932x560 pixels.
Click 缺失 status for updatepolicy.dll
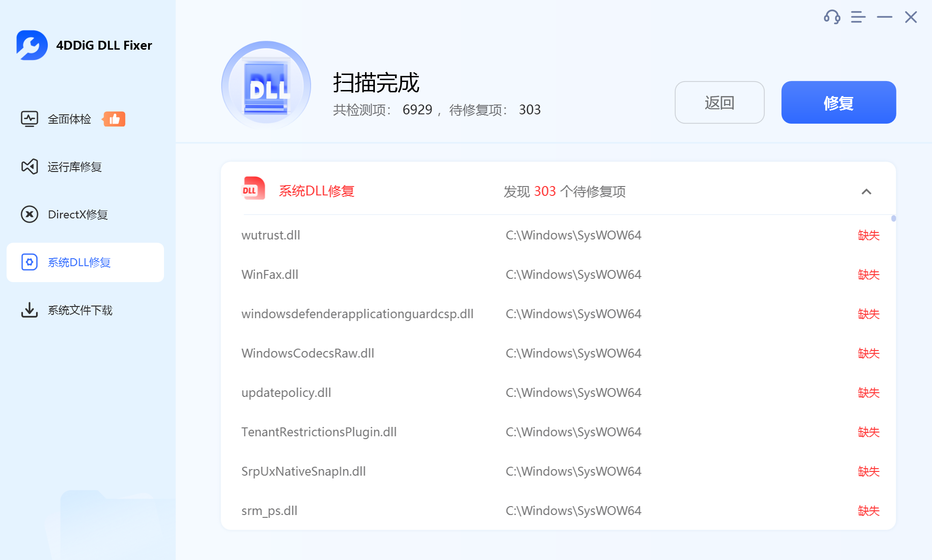tap(868, 393)
